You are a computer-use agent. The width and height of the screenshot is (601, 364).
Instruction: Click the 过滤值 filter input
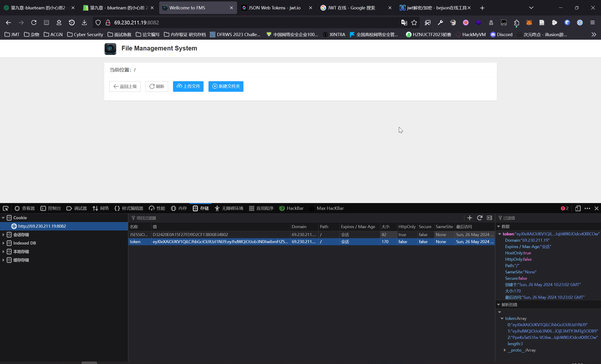[x=549, y=218]
